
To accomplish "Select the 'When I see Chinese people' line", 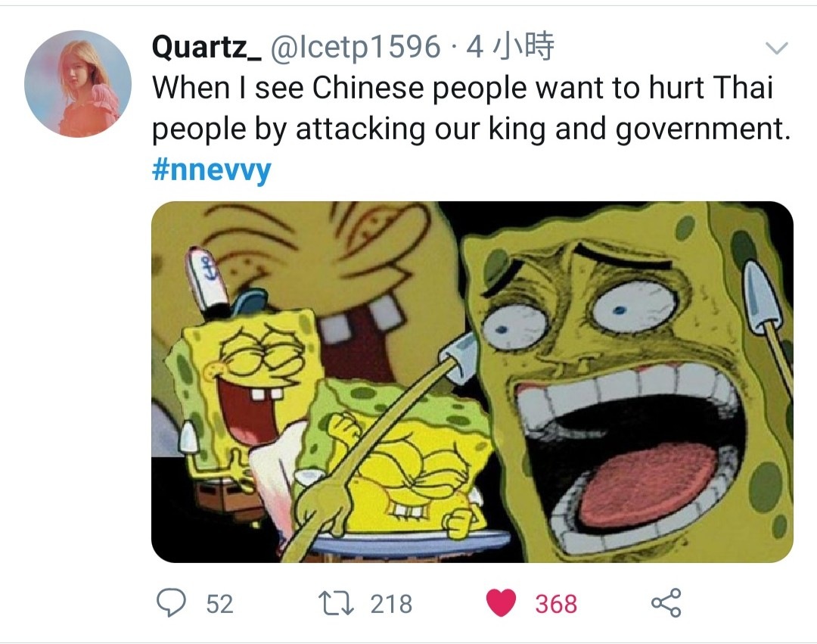I will coord(463,88).
